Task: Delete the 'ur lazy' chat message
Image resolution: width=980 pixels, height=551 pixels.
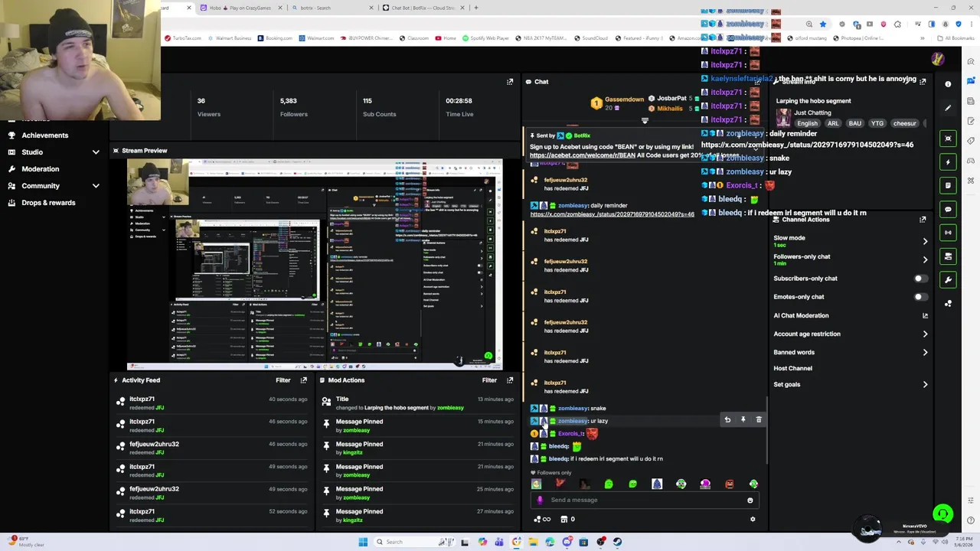Action: click(x=759, y=419)
